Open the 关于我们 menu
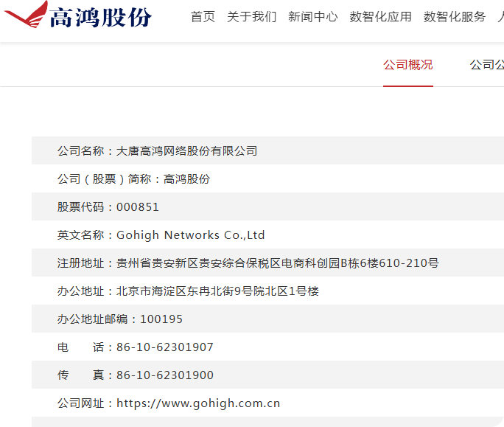This screenshot has height=427, width=504. (252, 17)
